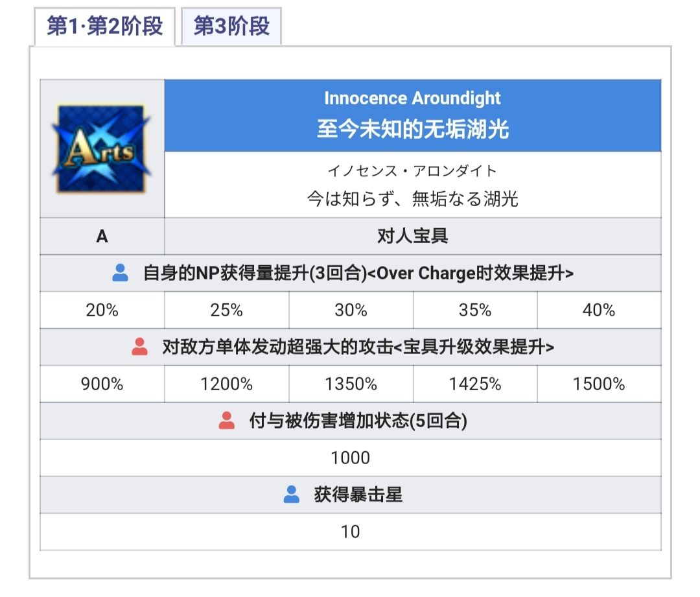Click the Japanese name 今は知らず、無垢なる湖光
Screen dimensions: 700x597
[412, 199]
